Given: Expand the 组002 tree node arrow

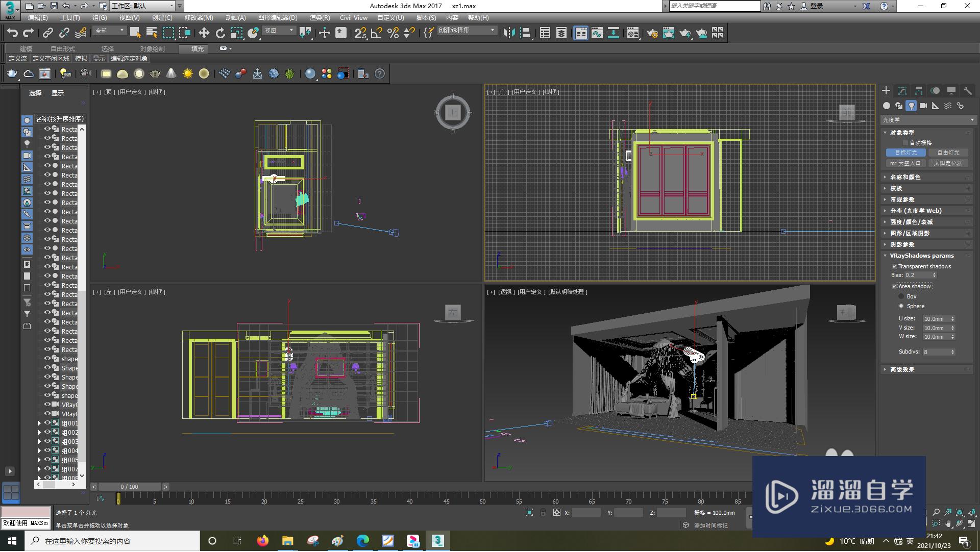Looking at the screenshot, I should point(39,432).
